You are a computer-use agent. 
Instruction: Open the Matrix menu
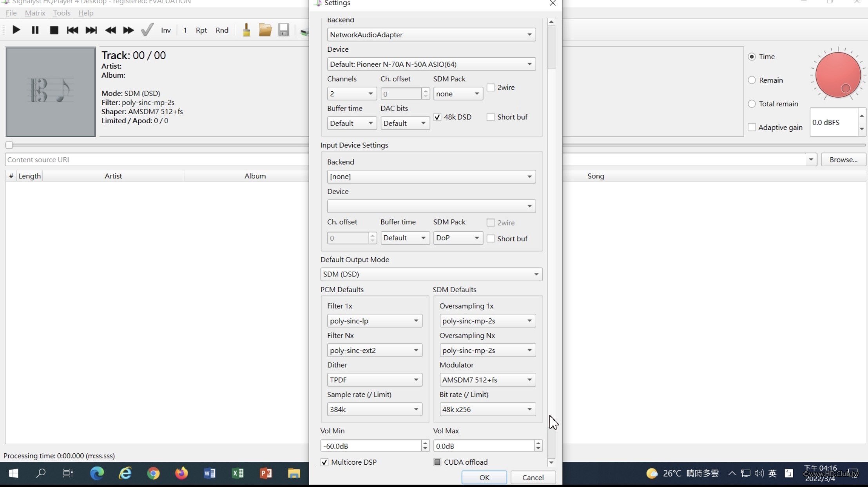pos(34,13)
